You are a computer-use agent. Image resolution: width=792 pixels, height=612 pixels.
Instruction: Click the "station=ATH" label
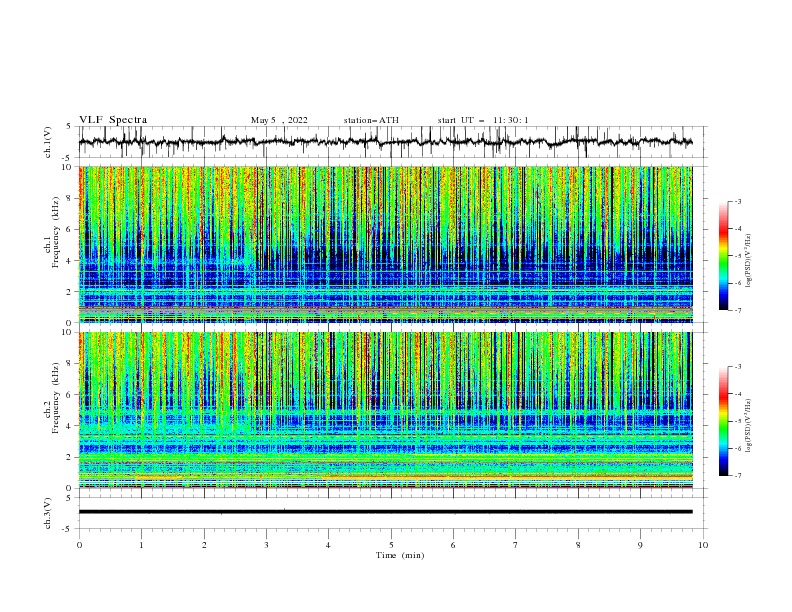click(x=371, y=120)
